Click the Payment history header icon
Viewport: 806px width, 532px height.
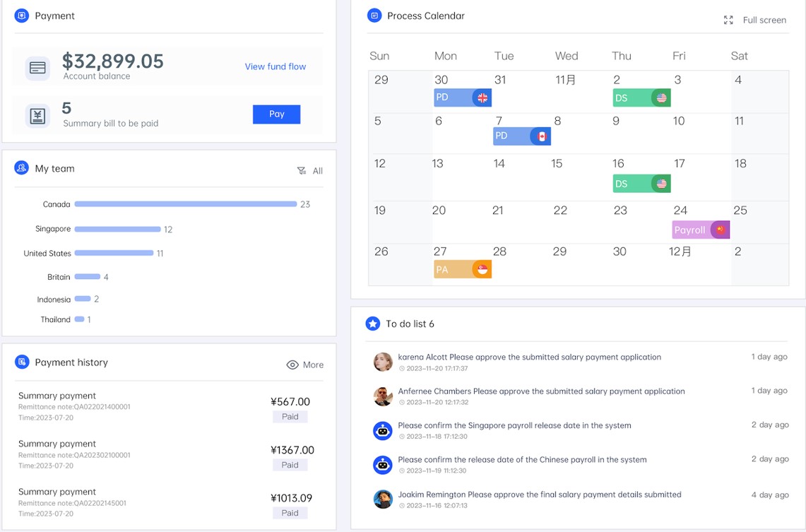[x=22, y=362]
